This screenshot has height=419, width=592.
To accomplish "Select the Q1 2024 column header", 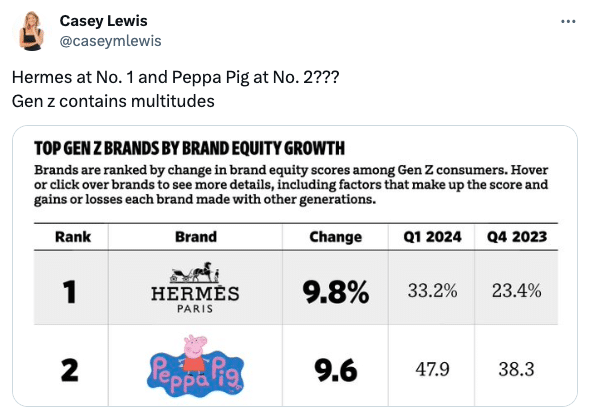I will click(x=432, y=237).
